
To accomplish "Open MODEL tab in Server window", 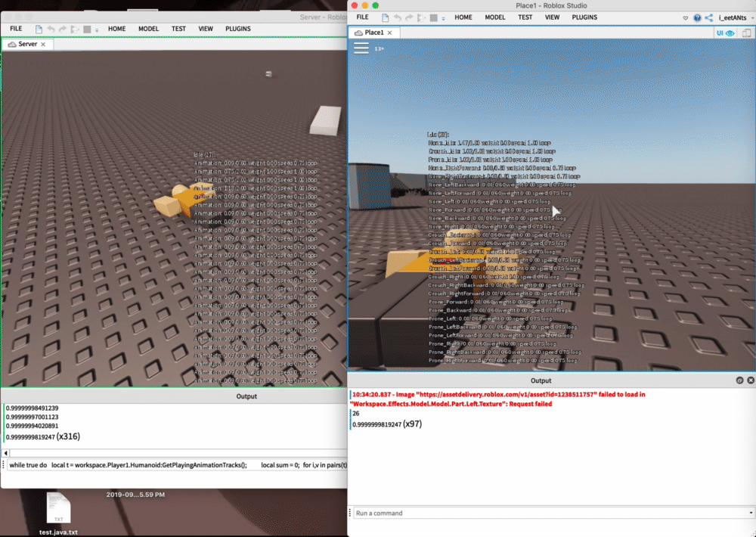I will [x=148, y=29].
